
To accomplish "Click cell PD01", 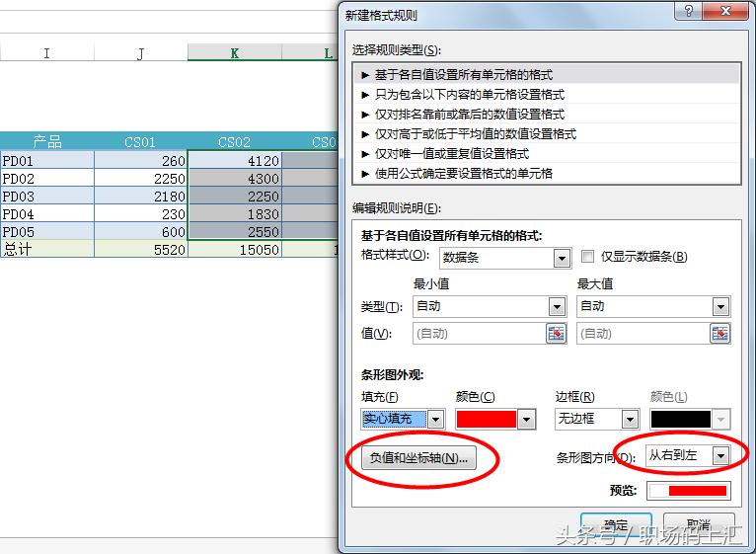I will click(46, 160).
